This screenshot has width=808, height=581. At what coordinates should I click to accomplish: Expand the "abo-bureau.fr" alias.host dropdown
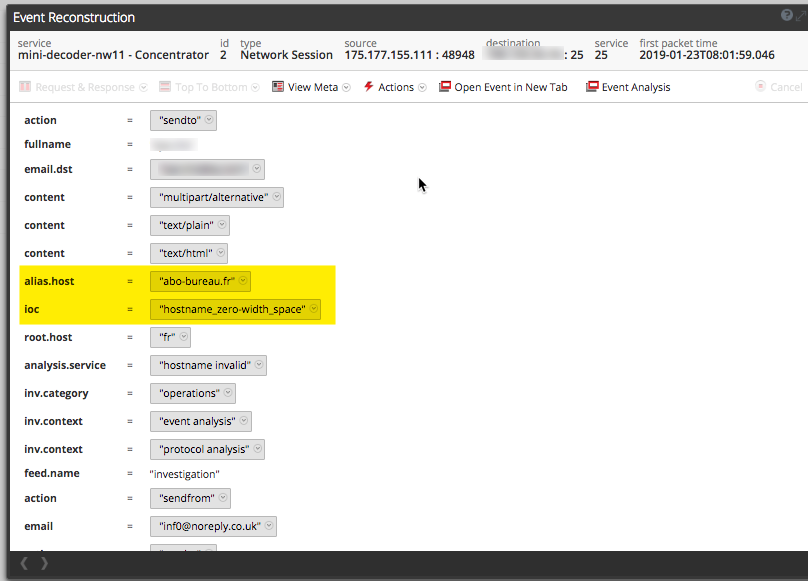click(x=242, y=282)
